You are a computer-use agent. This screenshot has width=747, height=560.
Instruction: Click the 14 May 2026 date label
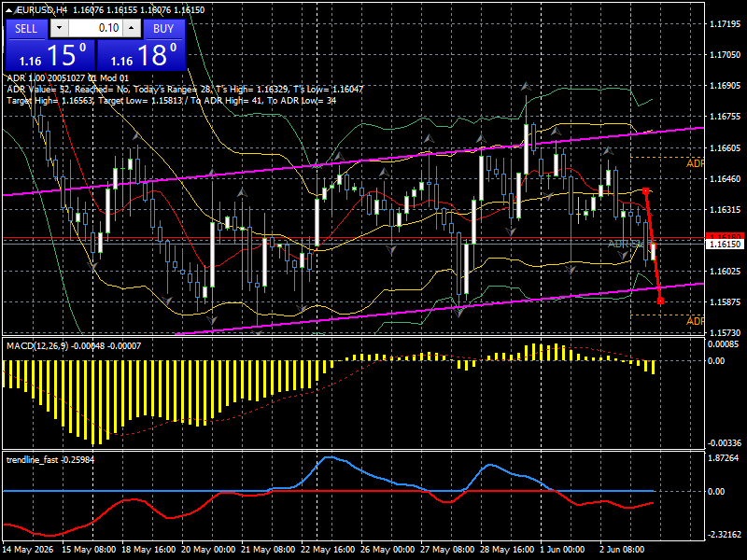[x=28, y=550]
